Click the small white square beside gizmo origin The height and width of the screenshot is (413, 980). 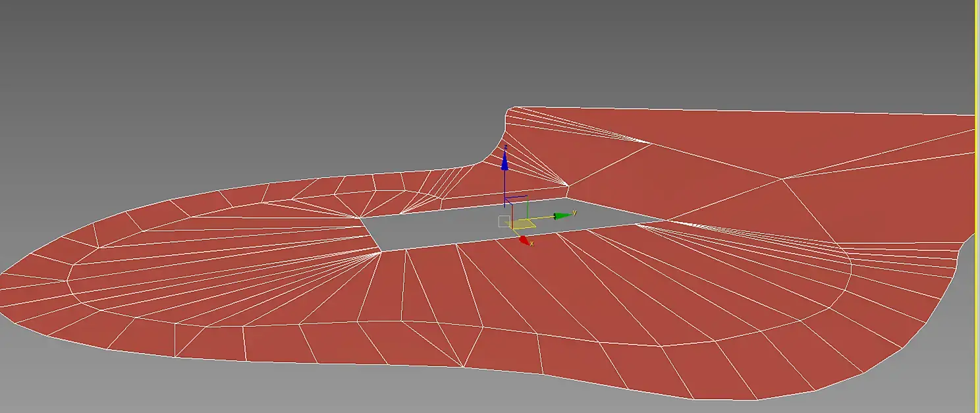(504, 221)
